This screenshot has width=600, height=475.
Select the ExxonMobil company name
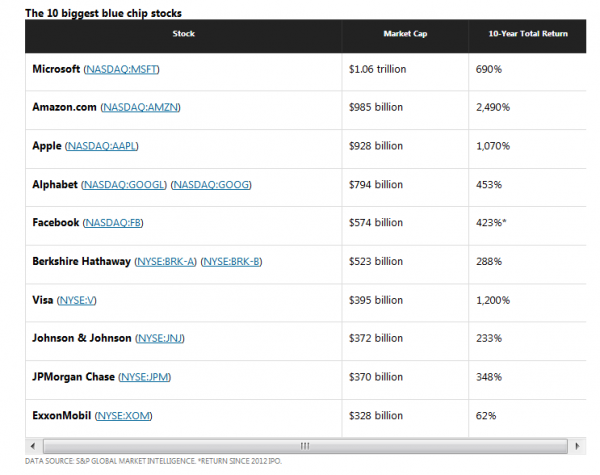pos(62,416)
